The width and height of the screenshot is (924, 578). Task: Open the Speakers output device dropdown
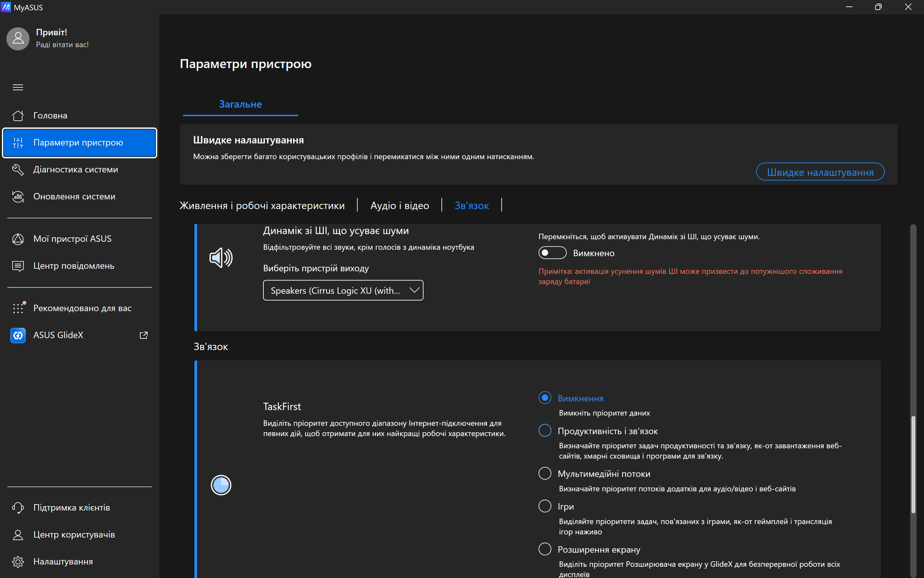coord(343,291)
